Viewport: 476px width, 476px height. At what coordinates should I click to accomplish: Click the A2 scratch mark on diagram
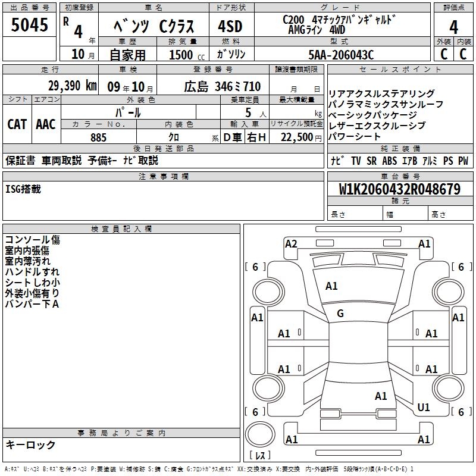point(291,243)
